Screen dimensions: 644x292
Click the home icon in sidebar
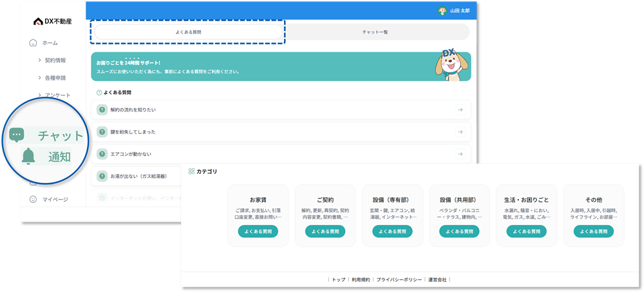tap(33, 43)
